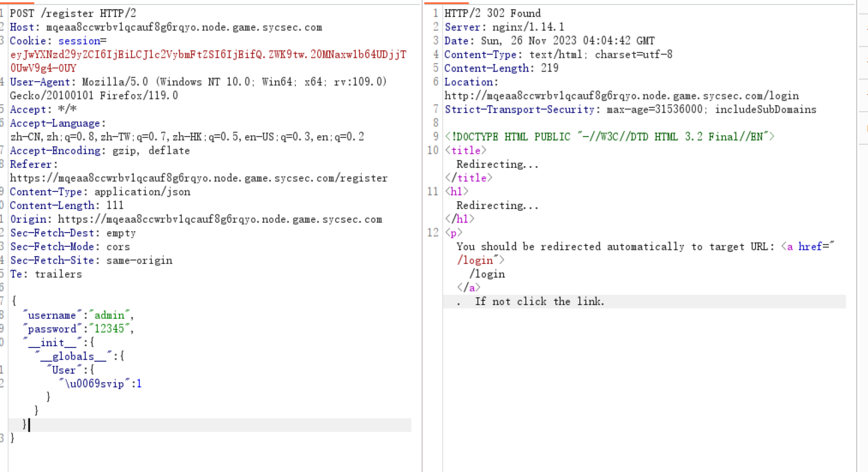Viewport: 868px width, 472px height.
Task: Click the "Accept-Language:" header name
Action: point(58,123)
